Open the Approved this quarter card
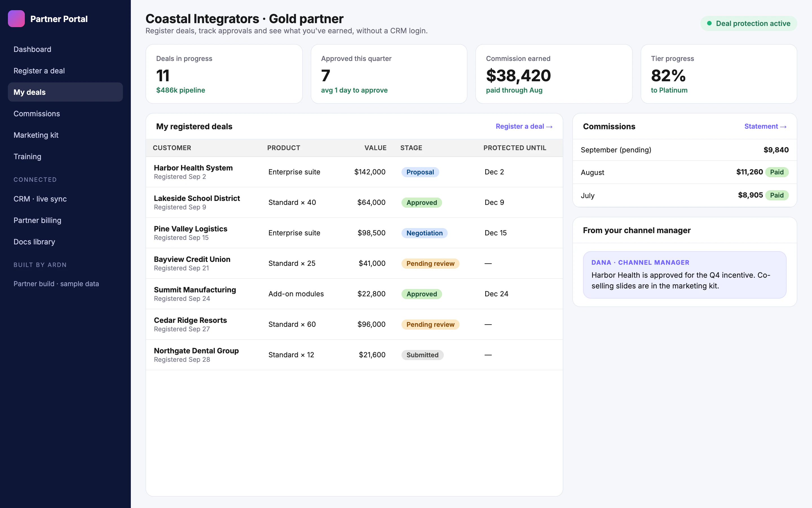This screenshot has height=508, width=812. (x=389, y=74)
